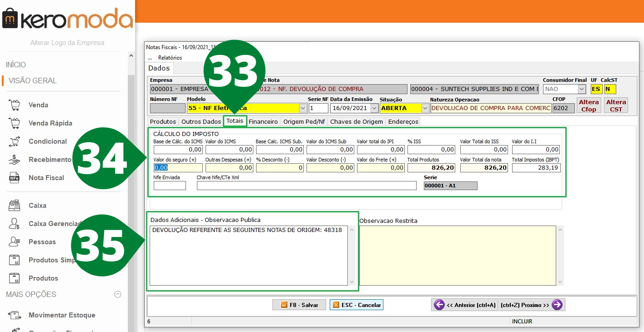This screenshot has height=332, width=644.
Task: Click the Proximo purple arrow icon
Action: pyautogui.click(x=557, y=305)
